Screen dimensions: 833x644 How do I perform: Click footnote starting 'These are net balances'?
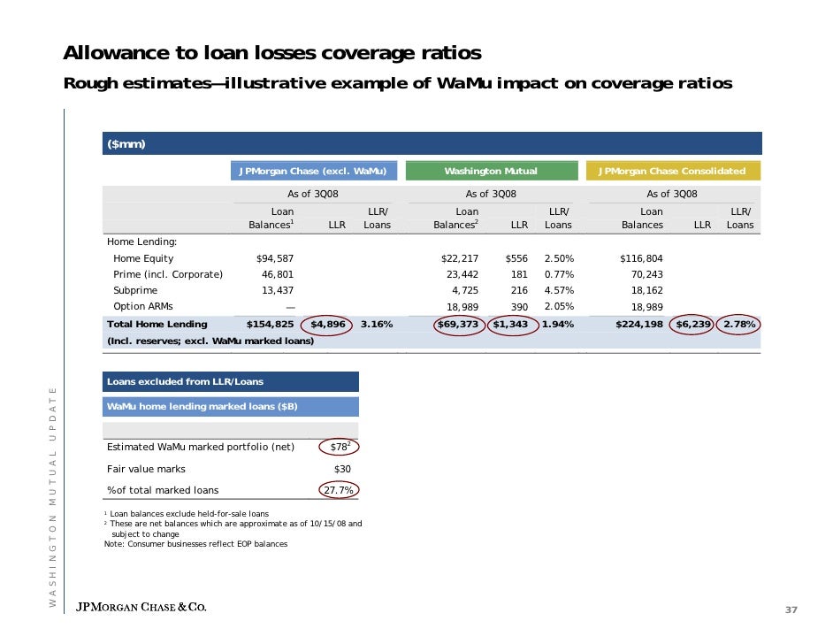[235, 529]
